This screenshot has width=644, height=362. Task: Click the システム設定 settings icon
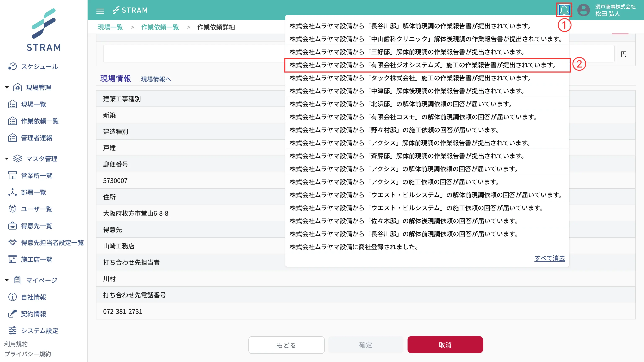(13, 331)
